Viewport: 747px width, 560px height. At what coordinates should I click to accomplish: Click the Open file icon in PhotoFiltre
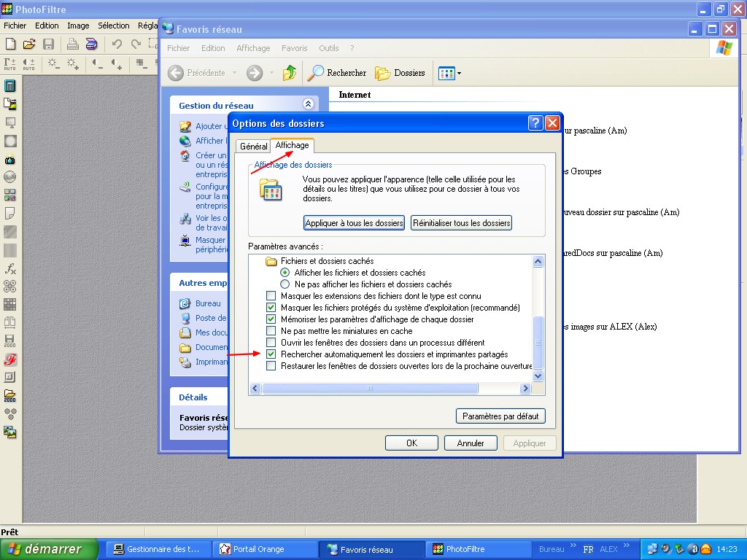pos(29,44)
